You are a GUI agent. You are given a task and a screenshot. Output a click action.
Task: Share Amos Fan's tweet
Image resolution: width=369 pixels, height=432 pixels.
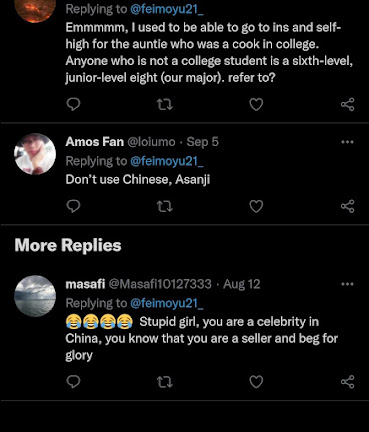pos(347,206)
